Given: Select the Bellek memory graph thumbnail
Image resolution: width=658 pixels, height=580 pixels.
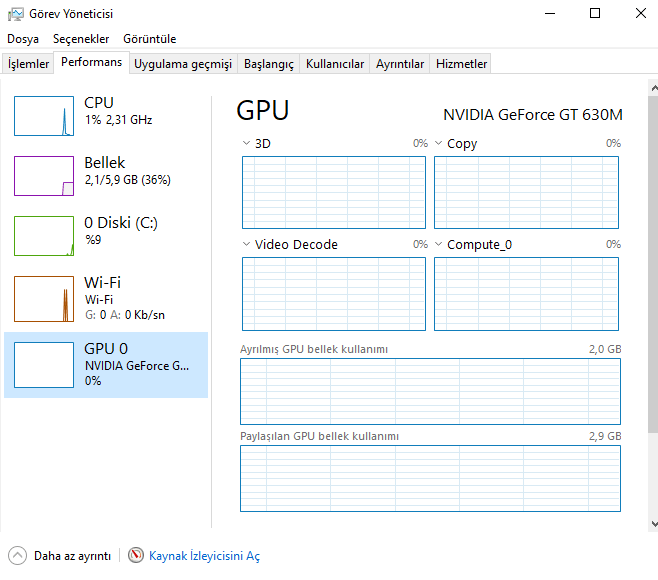Looking at the screenshot, I should [44, 176].
